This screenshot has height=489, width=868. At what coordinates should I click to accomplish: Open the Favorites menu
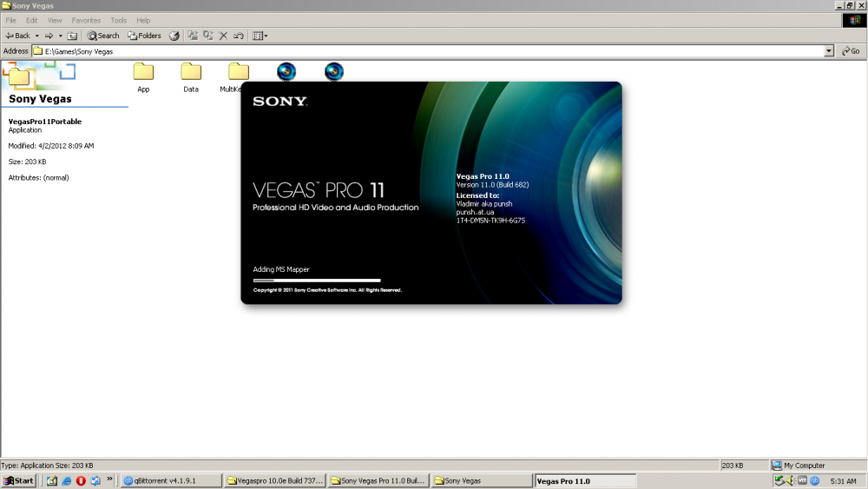[86, 20]
